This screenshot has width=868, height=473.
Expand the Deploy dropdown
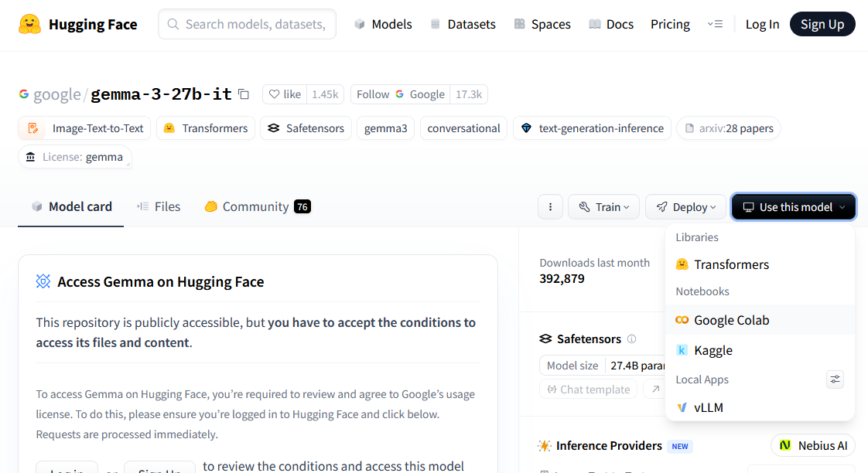685,207
